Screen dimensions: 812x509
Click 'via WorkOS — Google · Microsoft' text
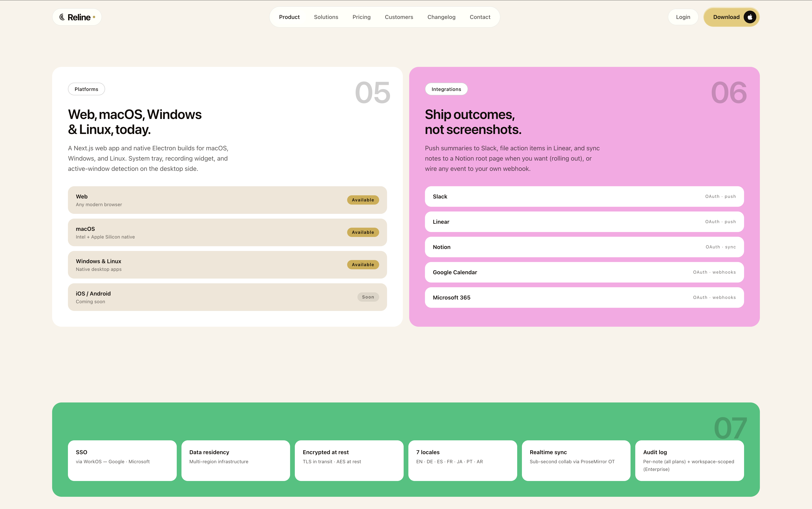click(113, 461)
